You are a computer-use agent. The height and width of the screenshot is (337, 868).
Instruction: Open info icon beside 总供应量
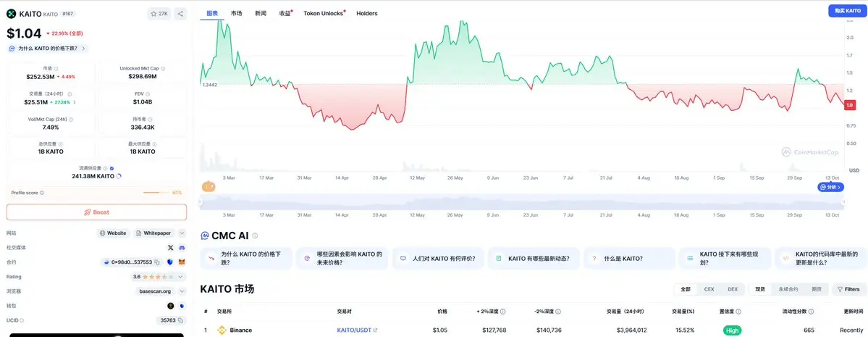(59, 143)
